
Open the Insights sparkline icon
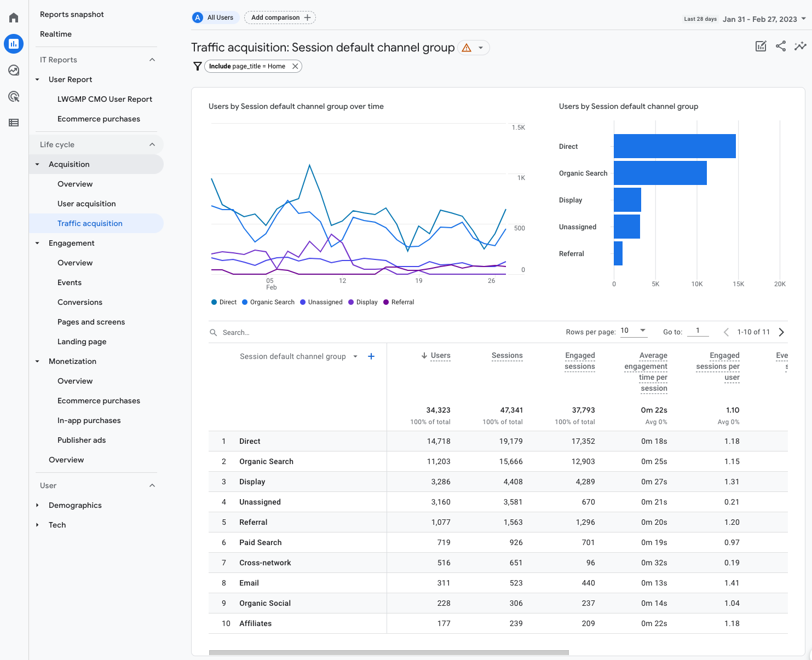pos(800,47)
